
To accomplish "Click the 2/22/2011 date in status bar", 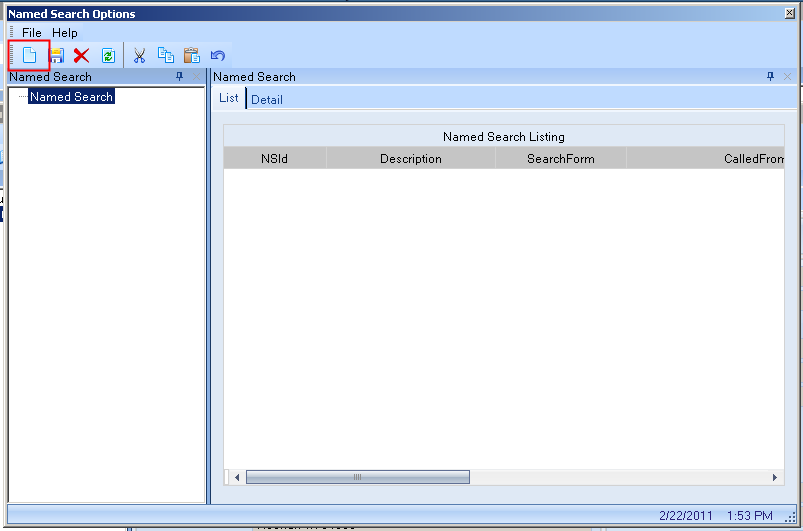I will pos(686,516).
